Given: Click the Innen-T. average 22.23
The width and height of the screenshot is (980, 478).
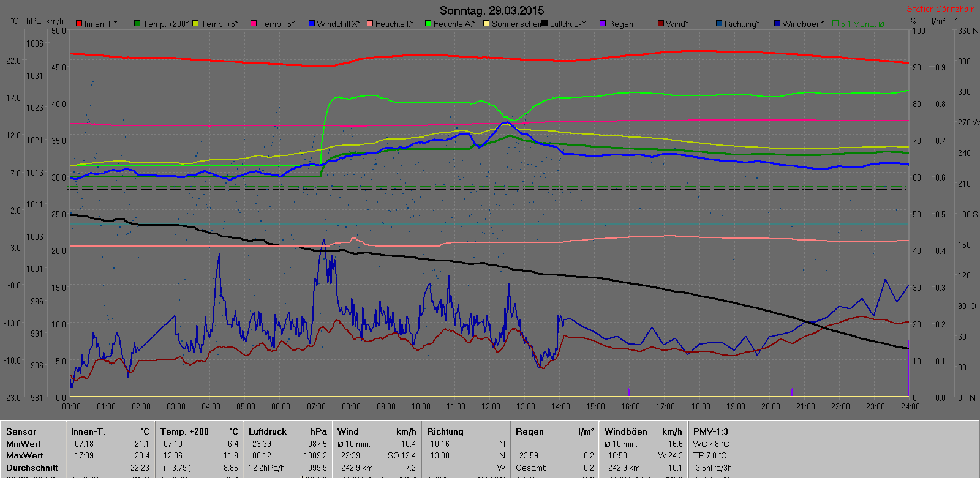Looking at the screenshot, I should tap(140, 468).
